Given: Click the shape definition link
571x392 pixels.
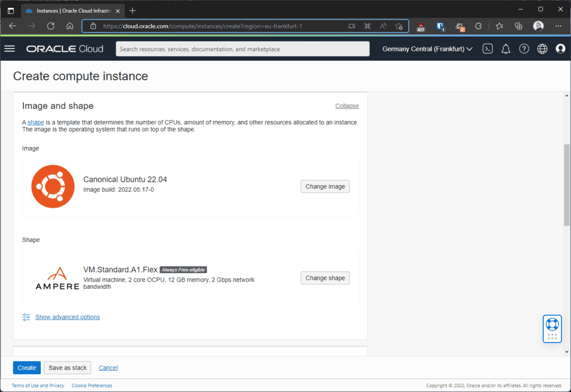Looking at the screenshot, I should [x=36, y=122].
